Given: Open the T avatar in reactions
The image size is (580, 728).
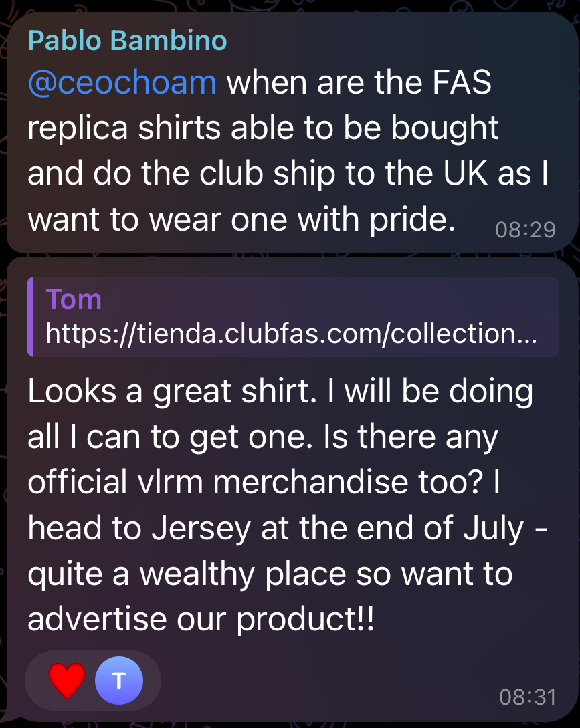Looking at the screenshot, I should pyautogui.click(x=119, y=681).
